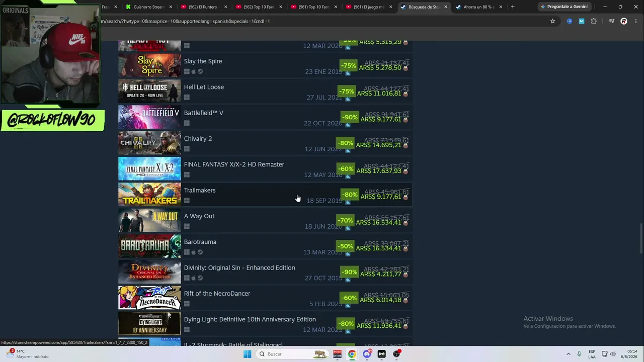Screen dimensions: 644x362
Task: Show hidden system tray icons
Action: (x=569, y=354)
